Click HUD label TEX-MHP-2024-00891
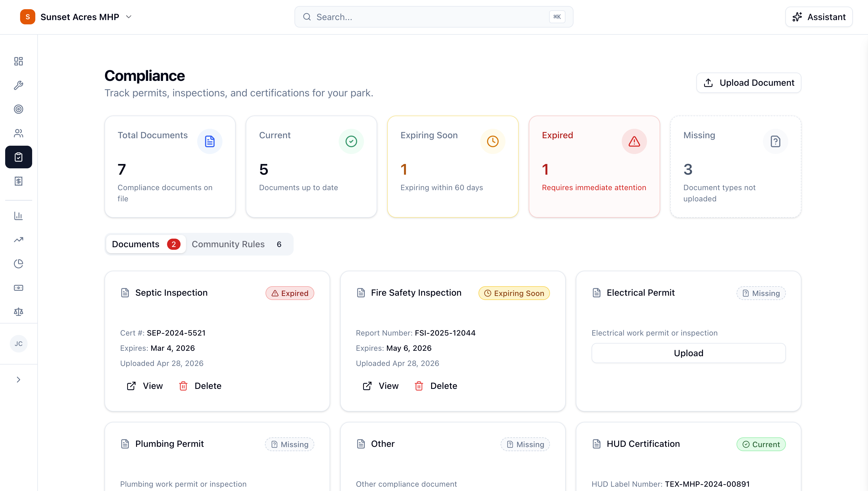The height and width of the screenshot is (491, 868). click(x=707, y=484)
